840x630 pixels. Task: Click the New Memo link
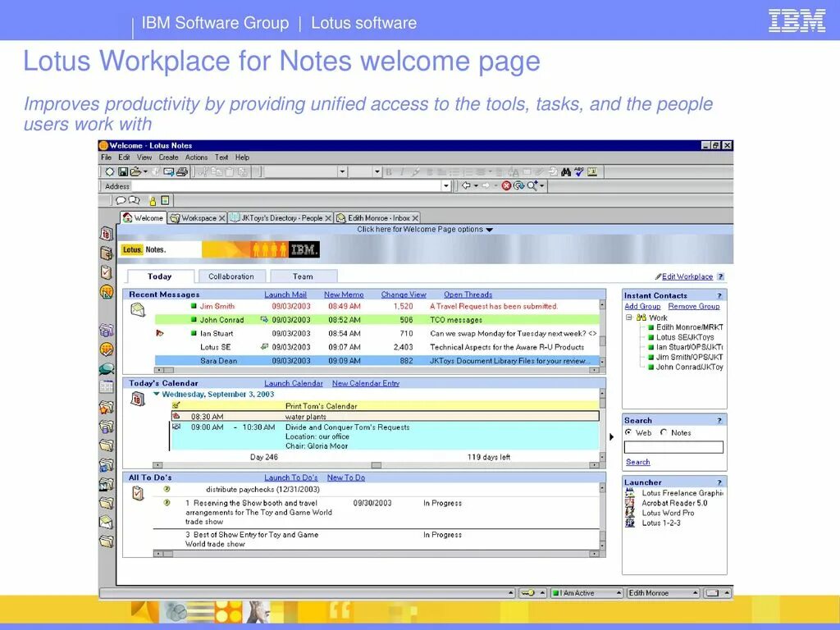[344, 294]
